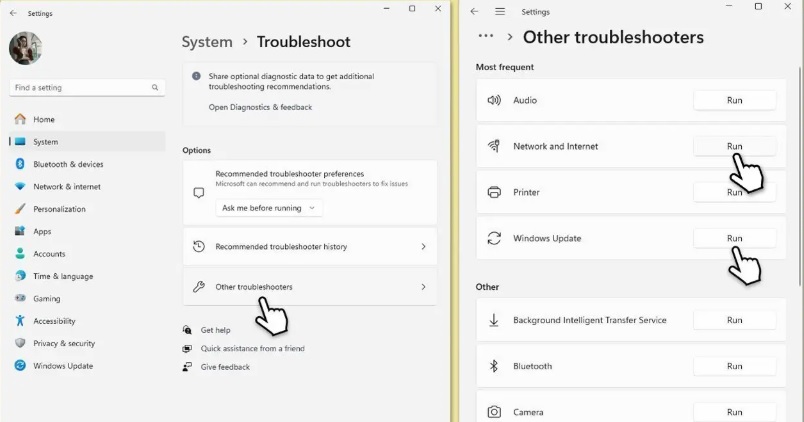Image resolution: width=804 pixels, height=422 pixels.
Task: Click the Most frequent heading text
Action: coord(505,67)
